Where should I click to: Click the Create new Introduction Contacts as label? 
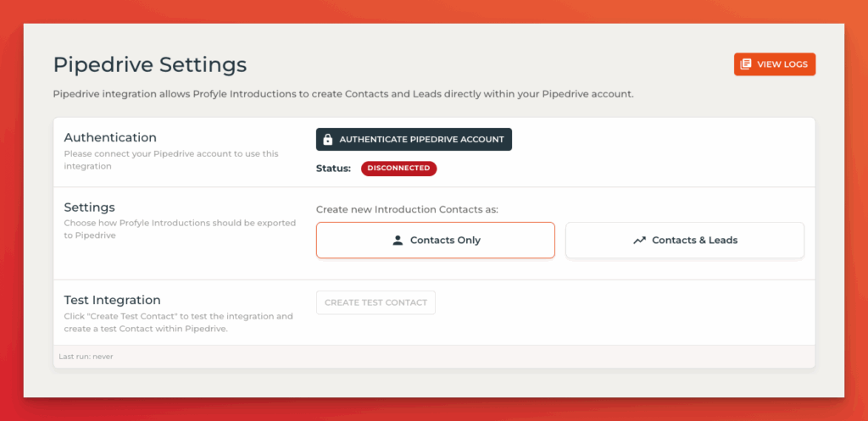(x=408, y=210)
